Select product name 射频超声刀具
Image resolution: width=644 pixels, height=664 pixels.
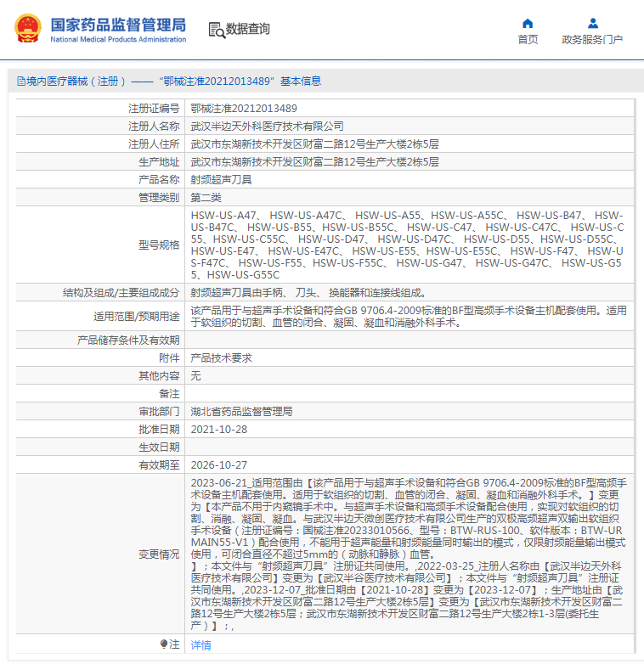coord(221,179)
